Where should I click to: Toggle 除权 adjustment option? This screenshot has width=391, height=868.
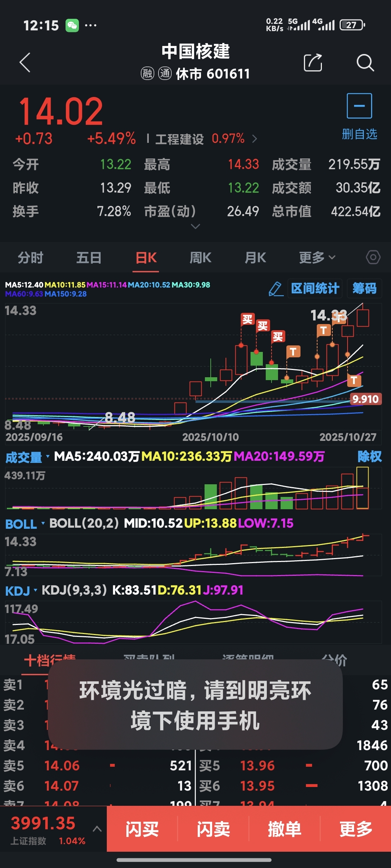pyautogui.click(x=370, y=456)
